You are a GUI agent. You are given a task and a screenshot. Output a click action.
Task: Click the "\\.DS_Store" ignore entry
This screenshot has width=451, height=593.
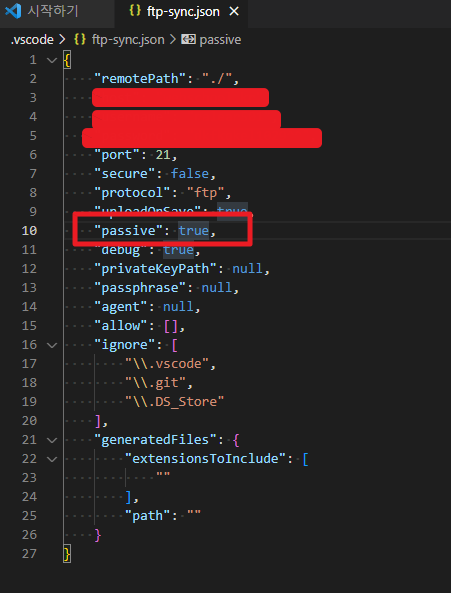coord(174,402)
